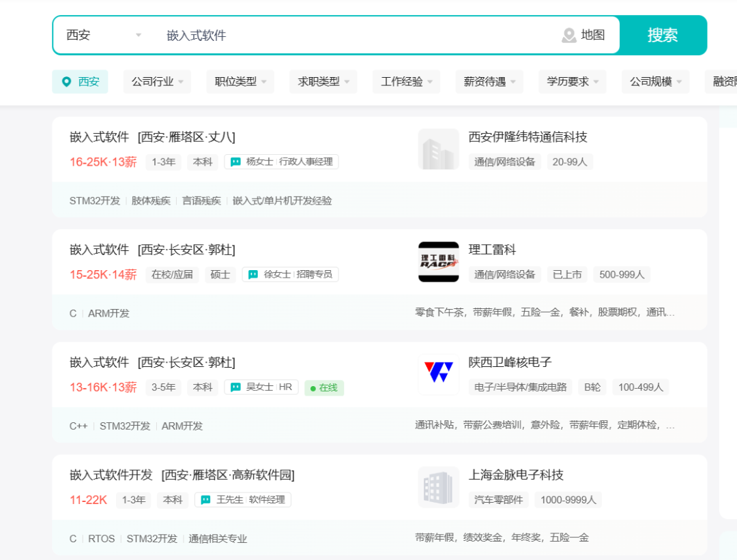Select the 西安 location filter chip
The image size is (737, 560).
click(x=80, y=82)
